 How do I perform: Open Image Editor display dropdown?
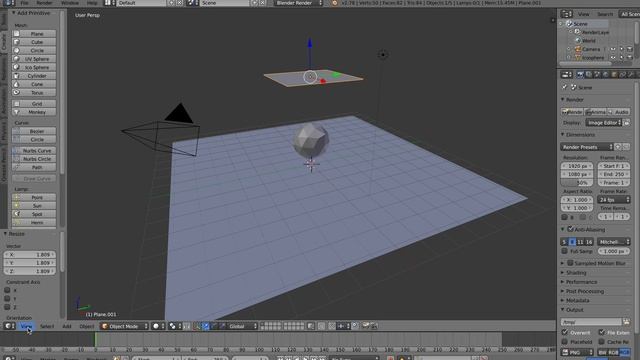tap(604, 123)
